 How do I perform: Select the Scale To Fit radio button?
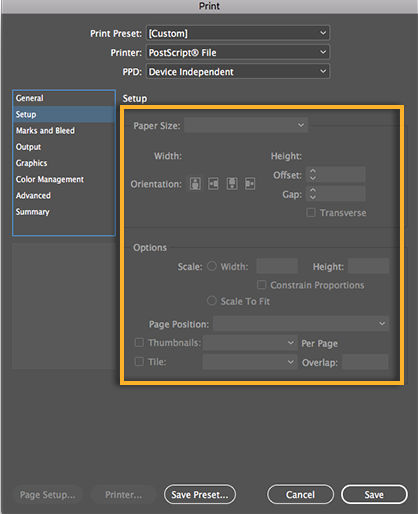pyautogui.click(x=212, y=301)
